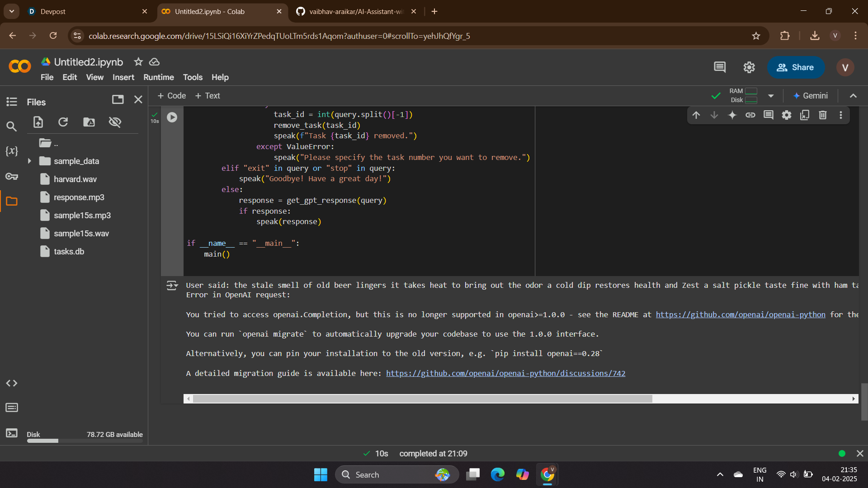The image size is (868, 488).
Task: Upload file to session storage icon
Action: coord(38,122)
